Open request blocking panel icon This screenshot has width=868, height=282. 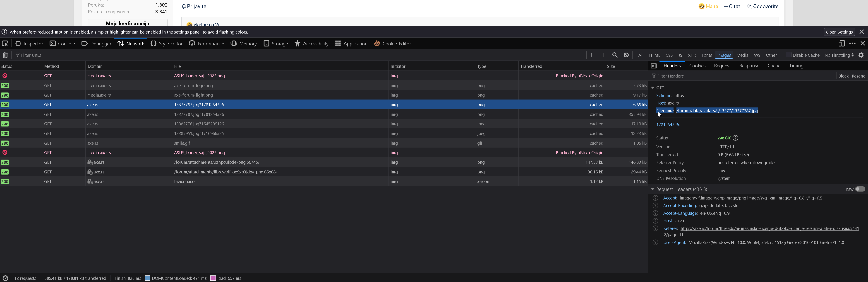tap(626, 55)
